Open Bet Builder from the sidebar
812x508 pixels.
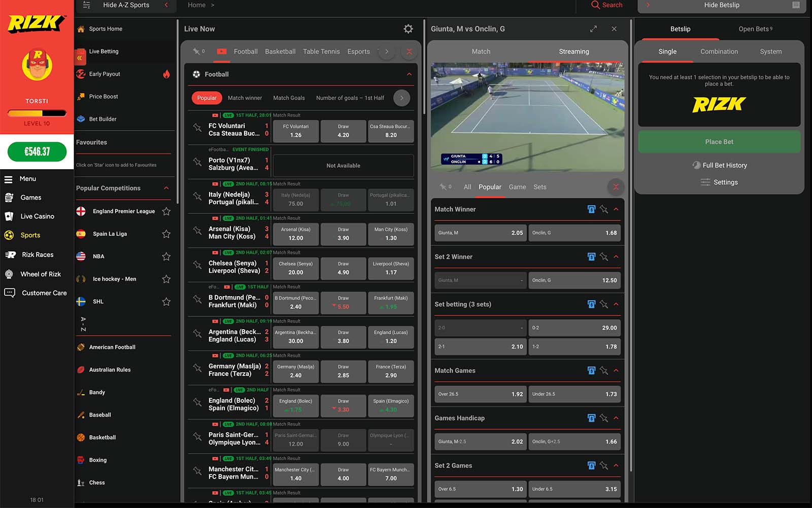[x=103, y=119]
